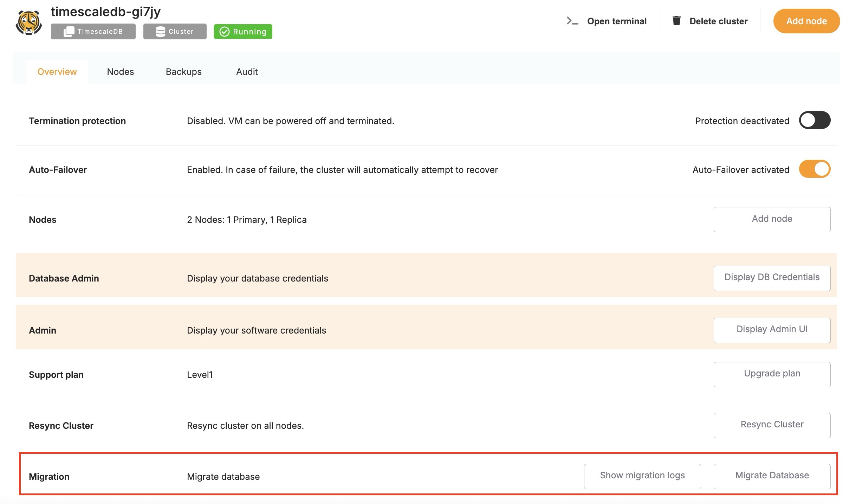Viewport: 849px width, 504px height.
Task: Click the Running status checkmark icon
Action: click(x=224, y=32)
